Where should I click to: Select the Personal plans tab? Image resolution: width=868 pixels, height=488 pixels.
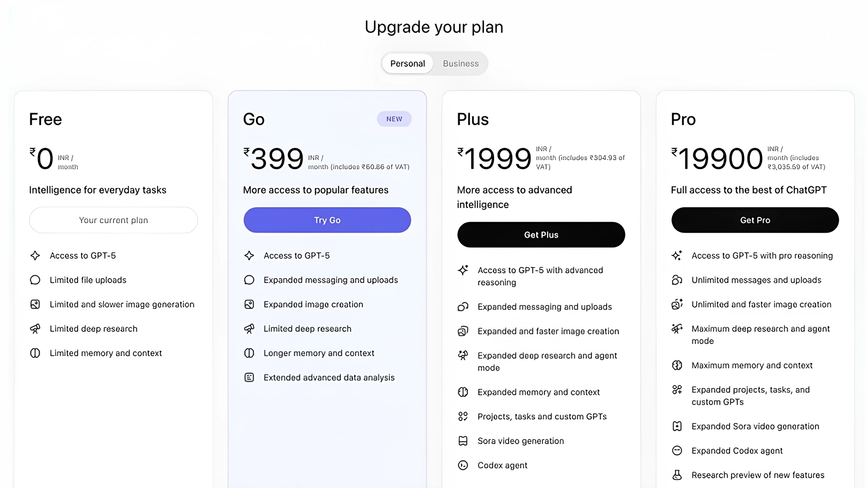407,64
